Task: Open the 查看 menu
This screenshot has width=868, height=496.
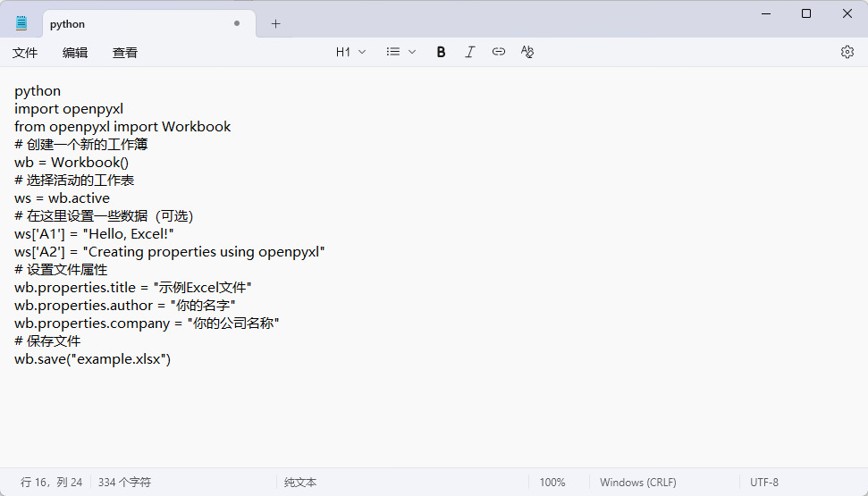Action: point(125,53)
